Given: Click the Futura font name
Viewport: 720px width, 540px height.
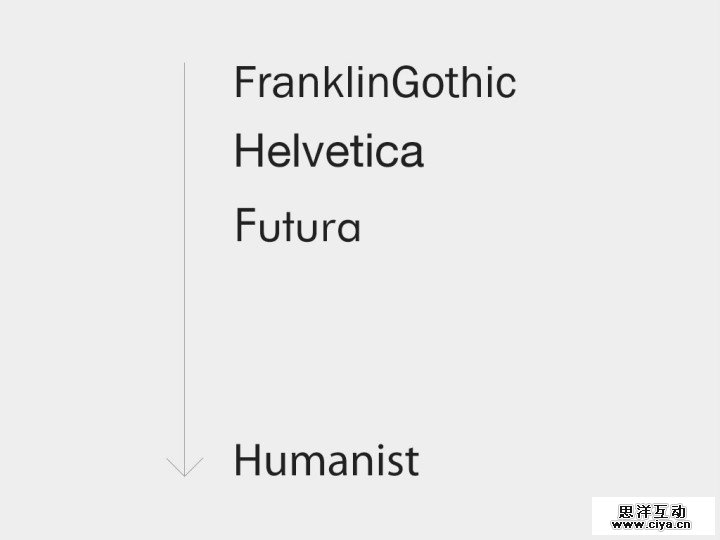Looking at the screenshot, I should tap(297, 225).
